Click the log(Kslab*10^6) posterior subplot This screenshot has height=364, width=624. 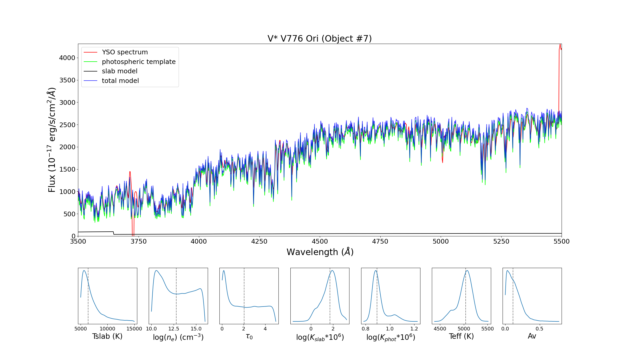320,296
